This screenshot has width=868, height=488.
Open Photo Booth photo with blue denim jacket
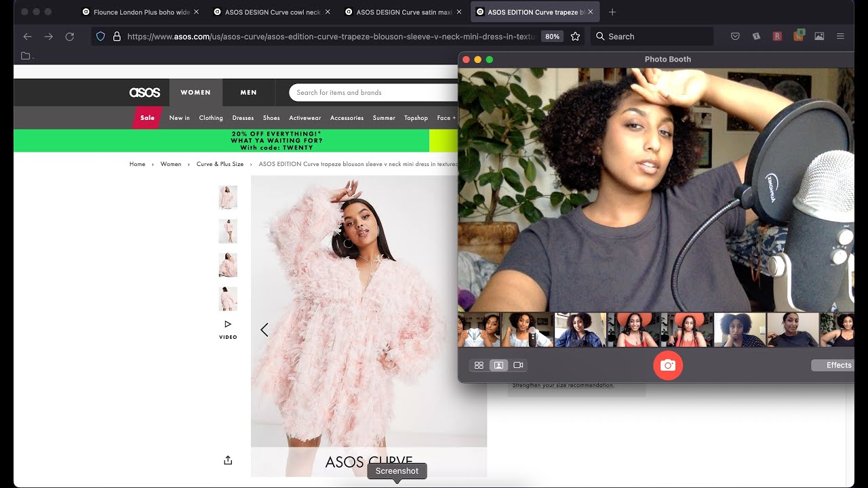coord(580,330)
